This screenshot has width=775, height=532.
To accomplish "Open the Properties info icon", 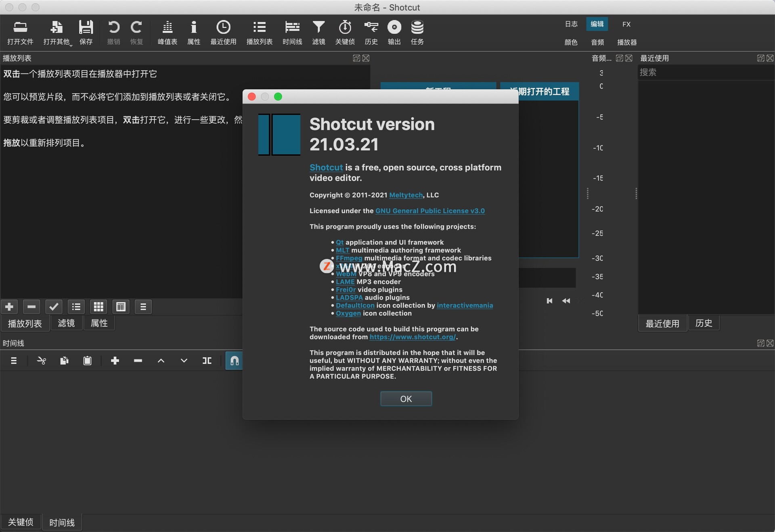I will tap(194, 32).
